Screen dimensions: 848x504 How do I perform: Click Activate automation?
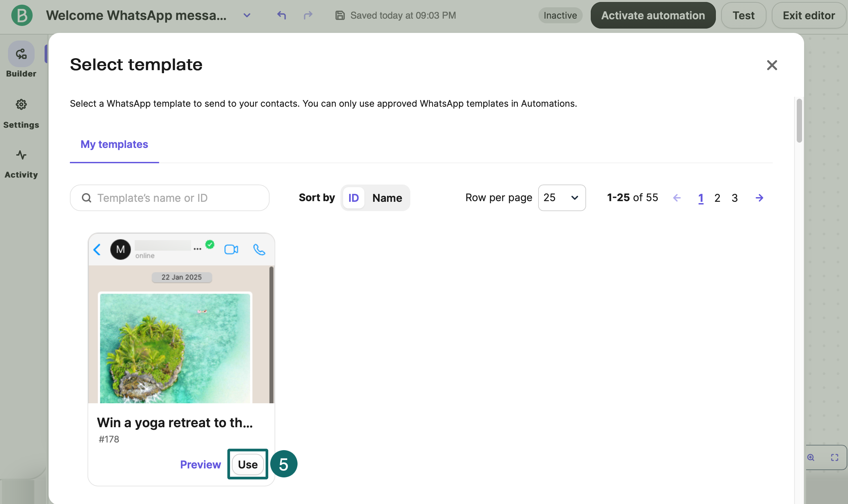pos(652,15)
